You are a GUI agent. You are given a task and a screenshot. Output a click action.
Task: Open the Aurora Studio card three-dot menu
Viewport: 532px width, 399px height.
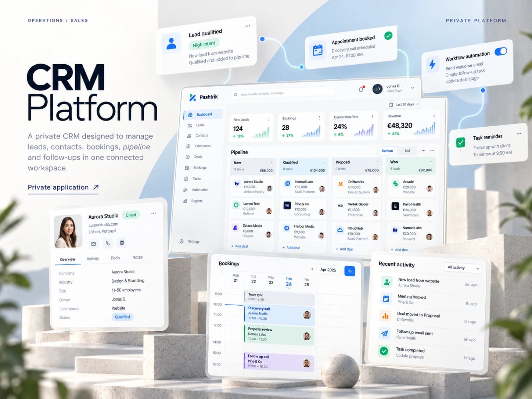(154, 213)
